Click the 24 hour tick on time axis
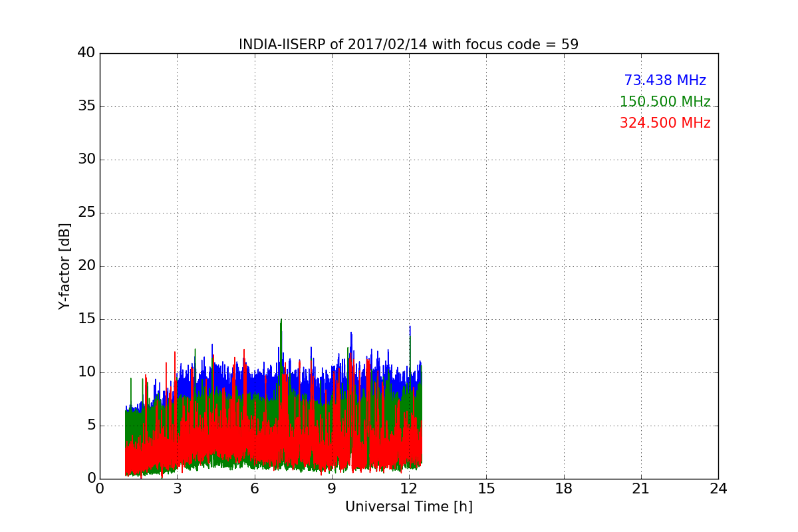Image resolution: width=798 pixels, height=532 pixels. (x=718, y=489)
